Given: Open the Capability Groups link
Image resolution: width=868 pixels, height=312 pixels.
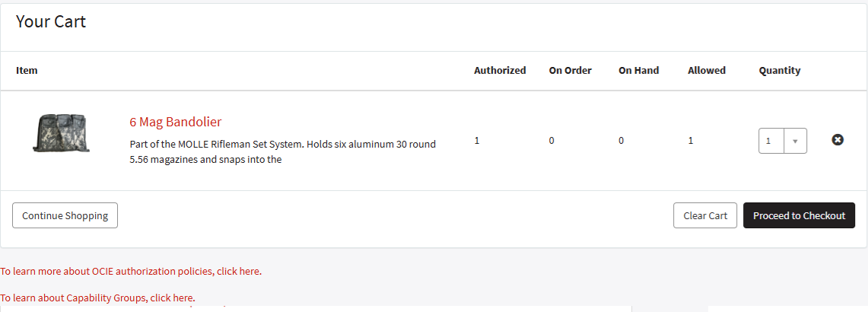Looking at the screenshot, I should (x=97, y=298).
